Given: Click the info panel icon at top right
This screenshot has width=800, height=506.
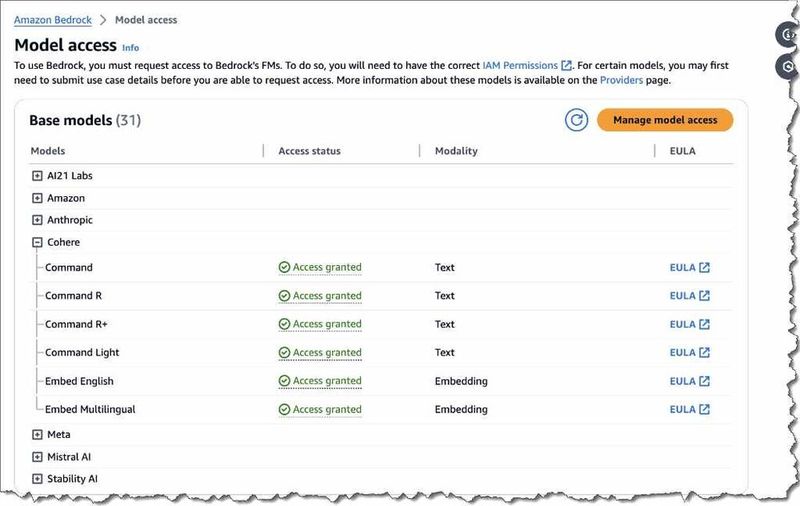Looking at the screenshot, I should [x=787, y=35].
